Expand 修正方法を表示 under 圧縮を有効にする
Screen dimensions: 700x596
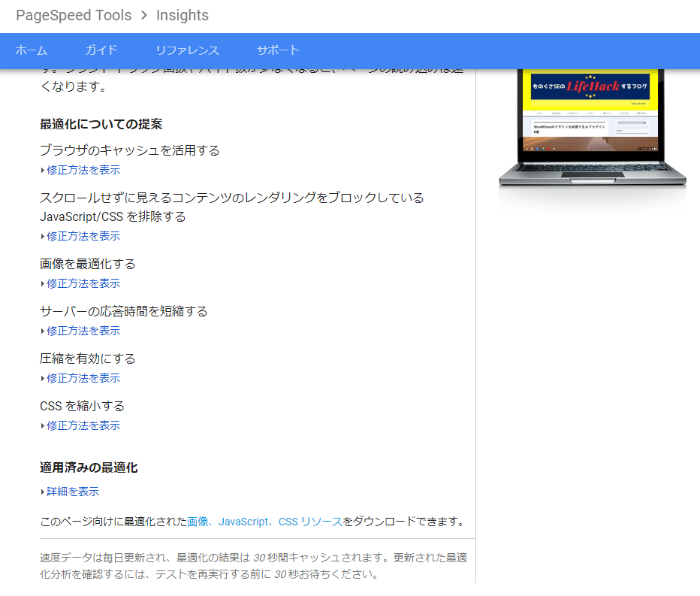click(x=83, y=378)
